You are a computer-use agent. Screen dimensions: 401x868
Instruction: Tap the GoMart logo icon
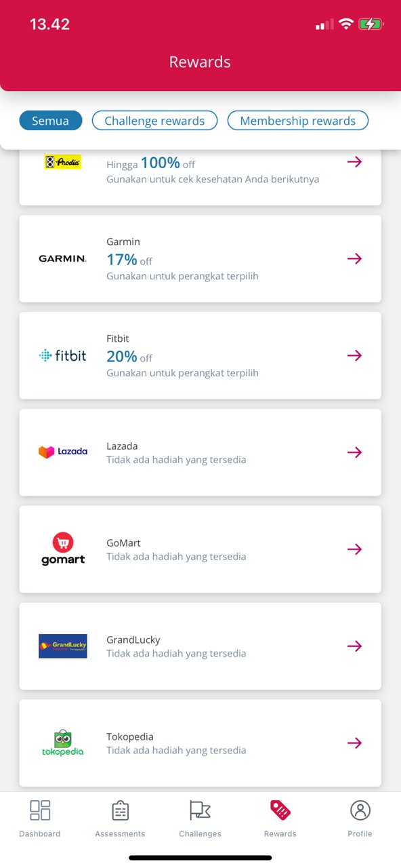(62, 549)
